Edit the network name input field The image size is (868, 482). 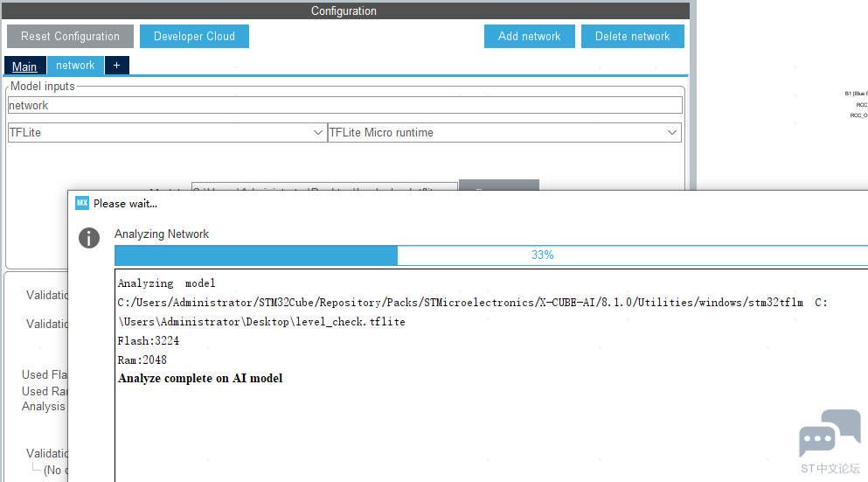point(345,105)
